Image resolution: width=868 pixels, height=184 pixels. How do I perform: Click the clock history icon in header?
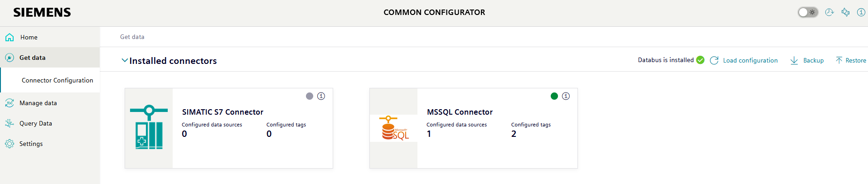(x=829, y=12)
